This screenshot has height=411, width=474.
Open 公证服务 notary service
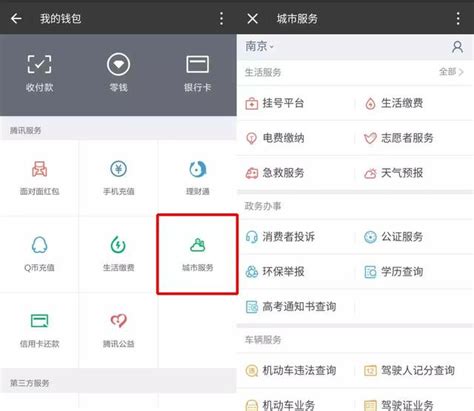[394, 237]
